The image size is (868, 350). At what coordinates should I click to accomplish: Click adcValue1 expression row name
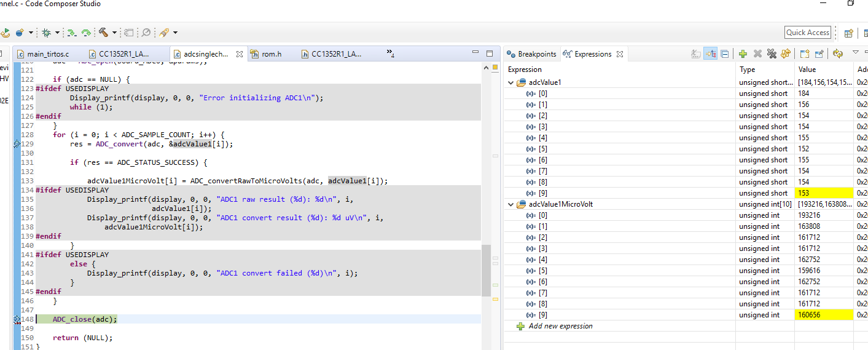pyautogui.click(x=545, y=82)
